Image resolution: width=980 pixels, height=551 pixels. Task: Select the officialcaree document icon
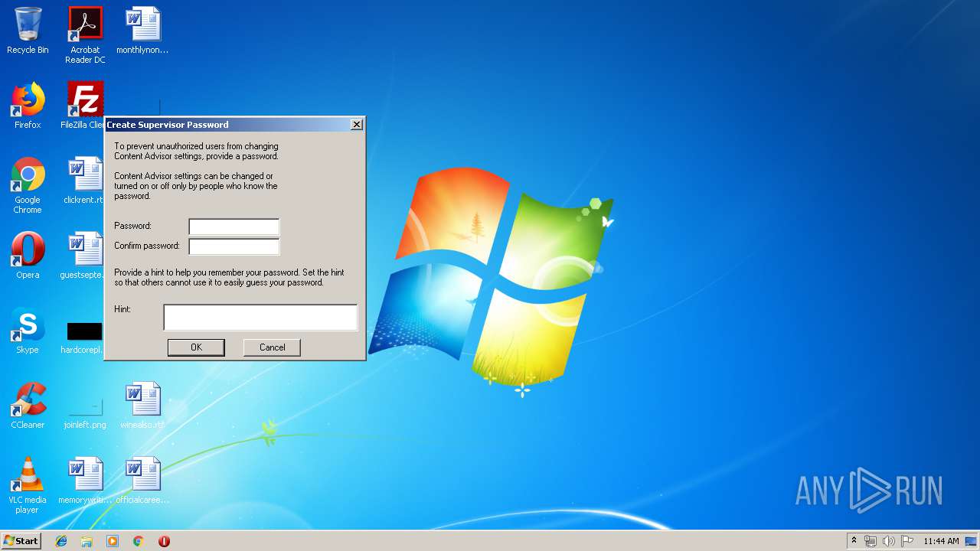pos(142,481)
